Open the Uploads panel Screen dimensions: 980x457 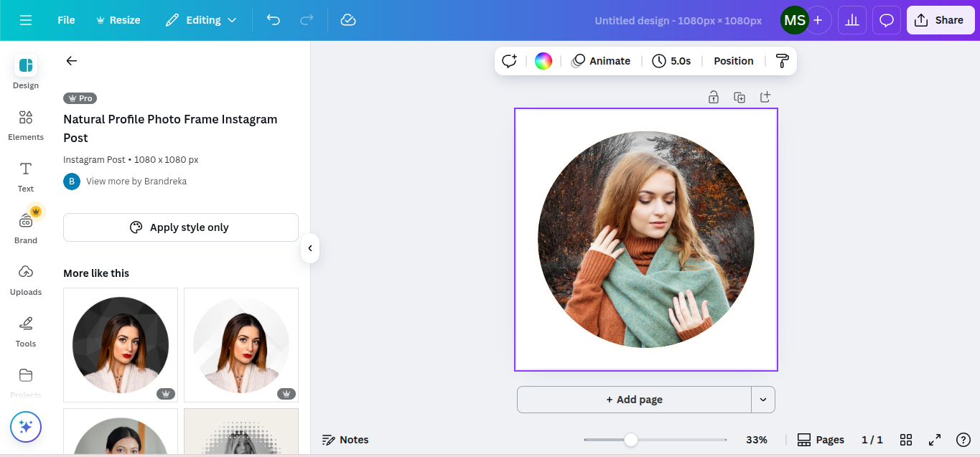pos(25,279)
